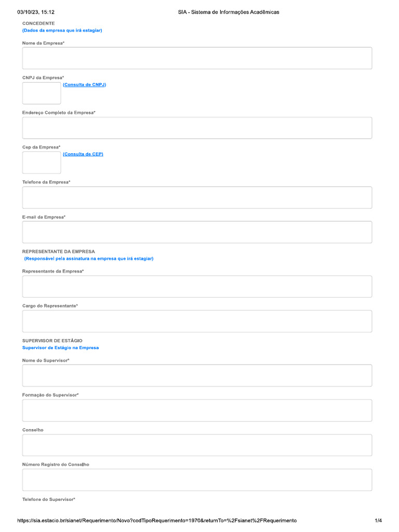Focus the Telefone da Empresa field
Image resolution: width=399 pixels, height=532 pixels.
click(197, 197)
